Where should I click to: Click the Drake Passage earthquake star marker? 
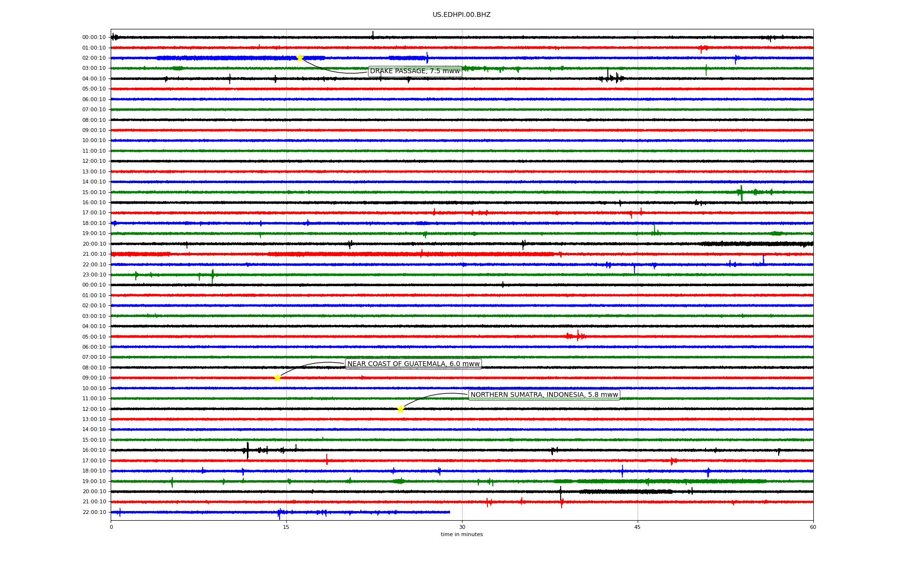coord(300,58)
